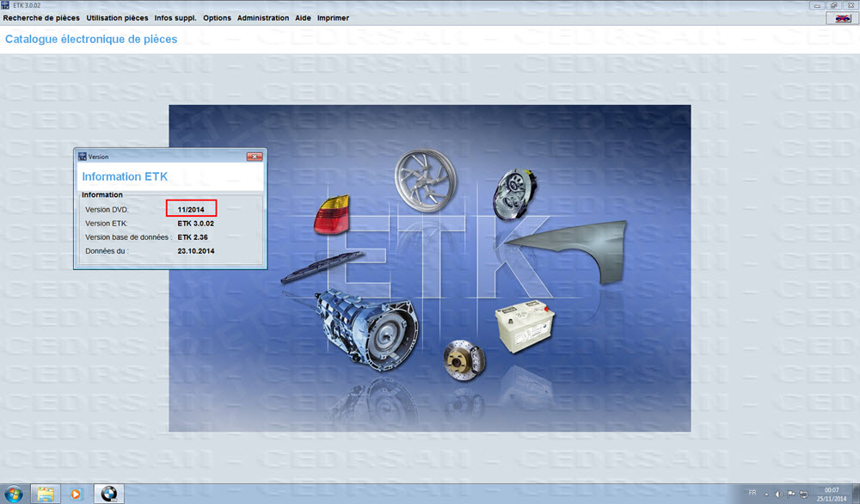Click the Données du label

pos(107,251)
